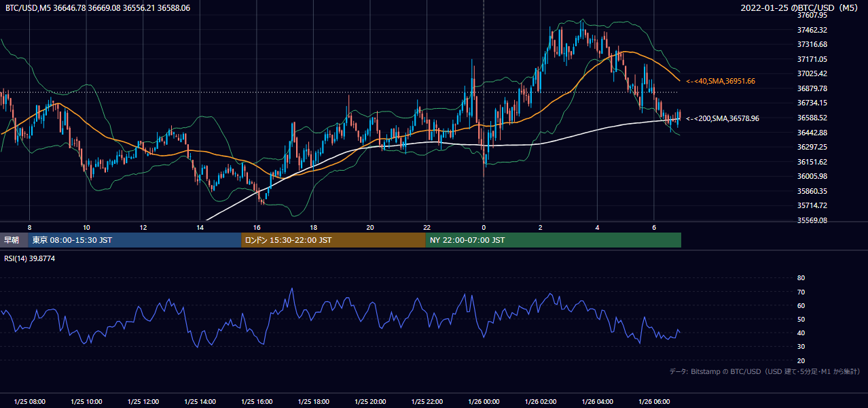Click the bottom date label '1/26 04:00'
The image size is (868, 408).
tap(598, 402)
